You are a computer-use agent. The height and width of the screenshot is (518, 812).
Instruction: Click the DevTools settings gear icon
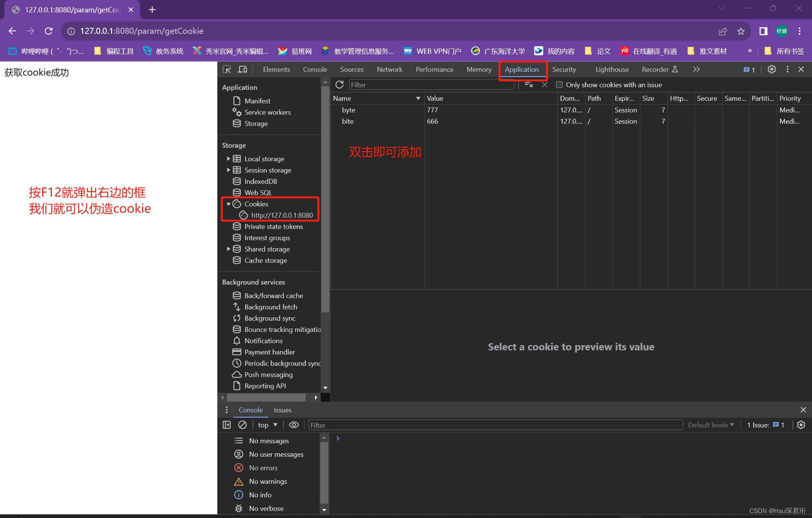pyautogui.click(x=771, y=69)
